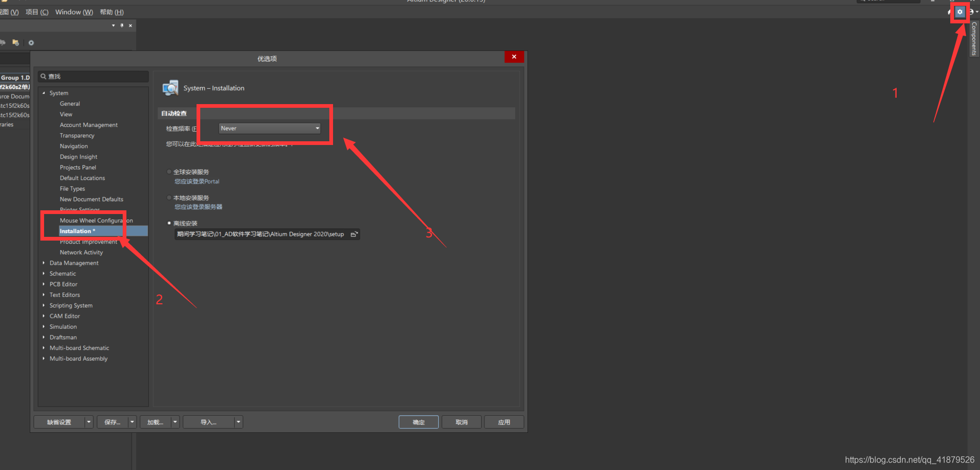Select Account Management preferences page
Viewport: 980px width, 470px height.
pos(89,125)
